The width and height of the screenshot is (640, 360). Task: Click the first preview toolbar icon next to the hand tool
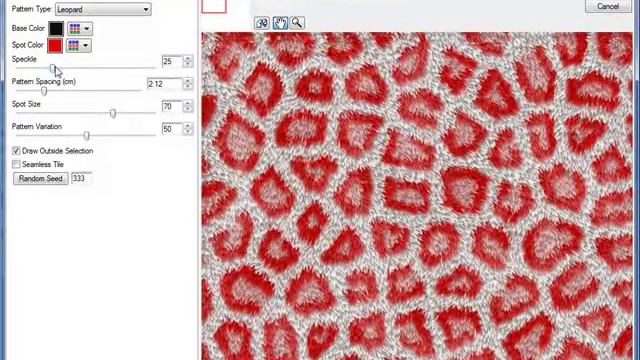pos(262,23)
